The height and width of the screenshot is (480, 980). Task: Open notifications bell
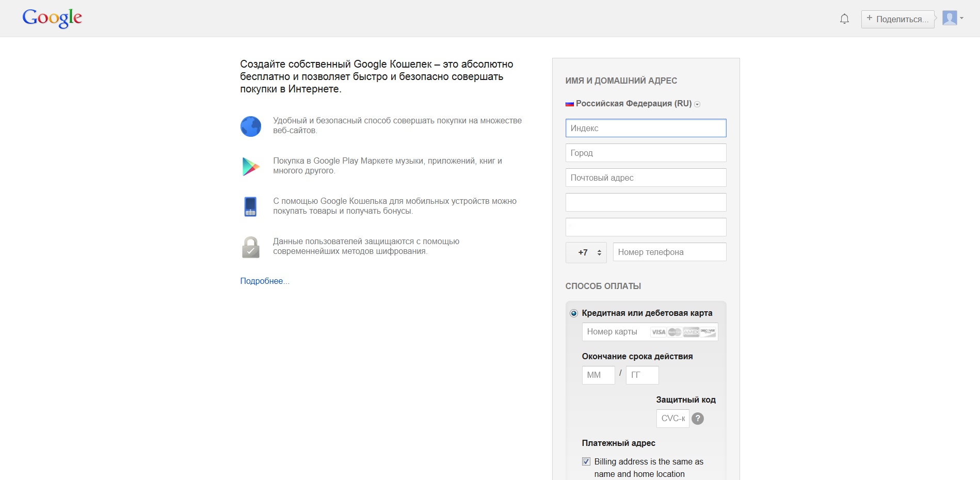pyautogui.click(x=844, y=19)
